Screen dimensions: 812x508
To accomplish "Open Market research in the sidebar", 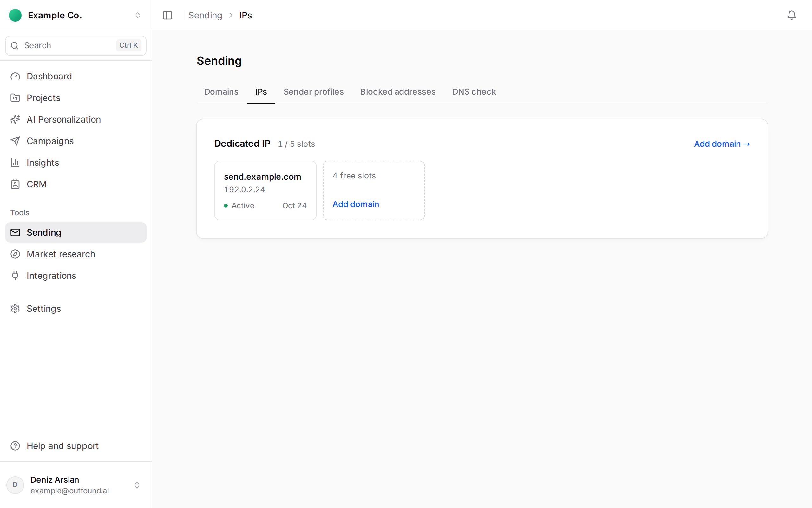I will (x=76, y=254).
